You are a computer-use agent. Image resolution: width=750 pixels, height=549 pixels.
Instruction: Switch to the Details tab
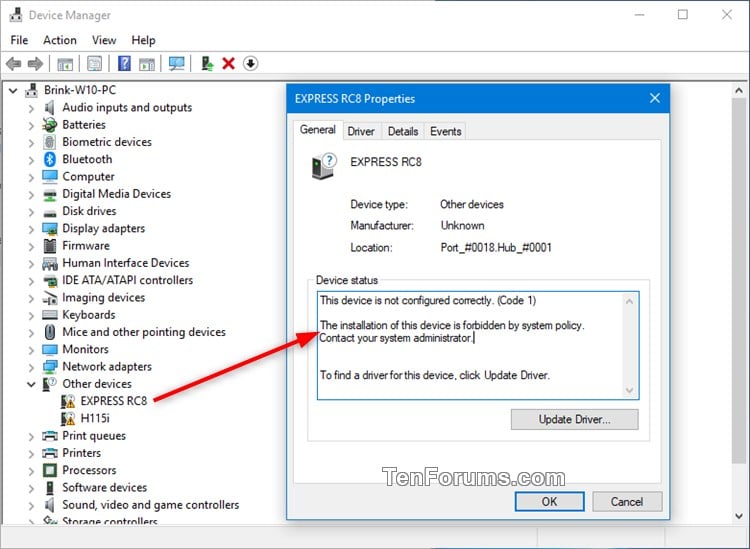pos(403,132)
